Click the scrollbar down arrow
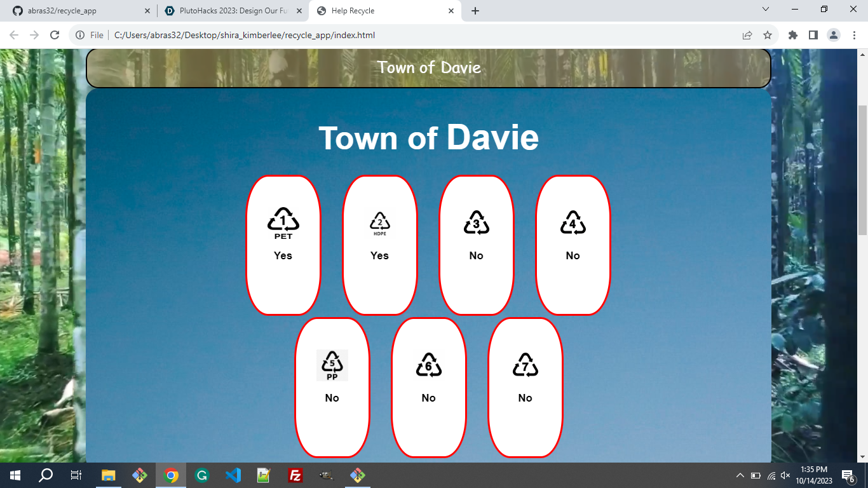 coord(862,457)
